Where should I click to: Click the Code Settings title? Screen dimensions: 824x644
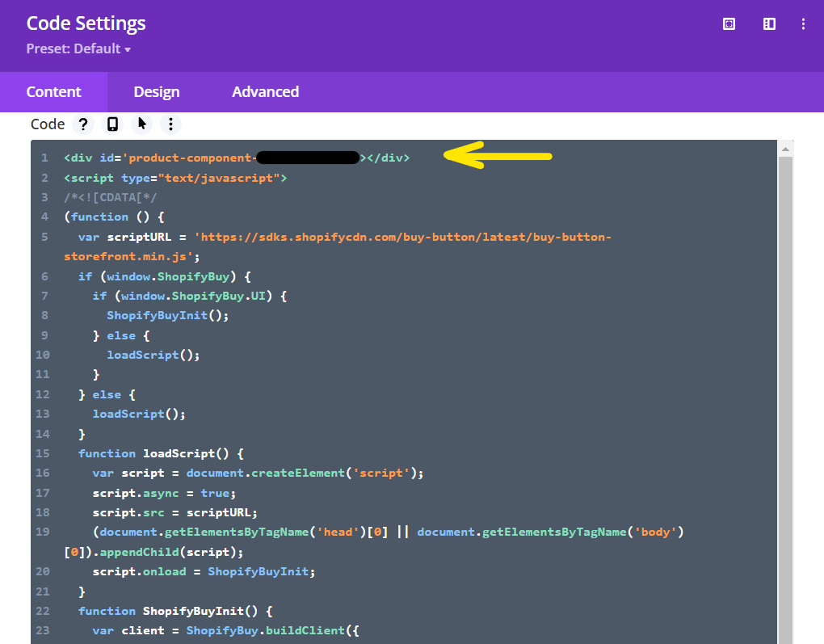(x=86, y=23)
